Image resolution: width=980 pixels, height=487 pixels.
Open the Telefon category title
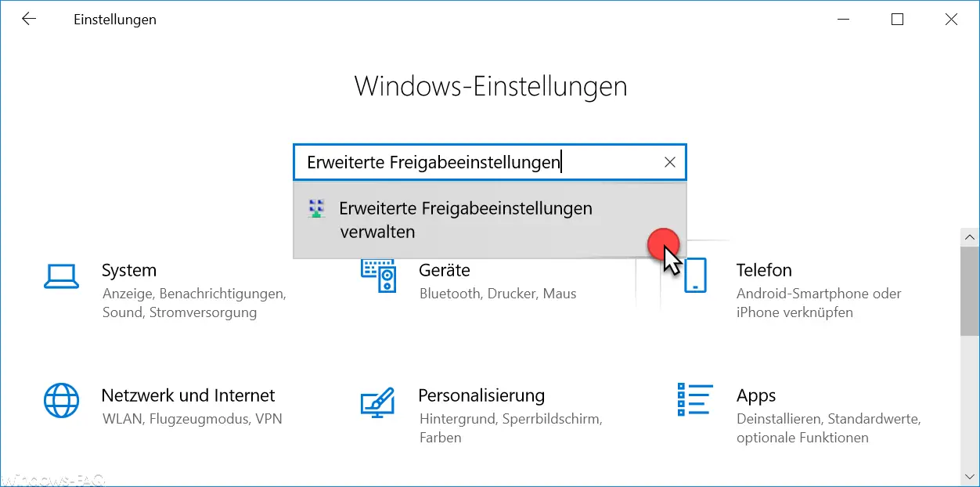(x=764, y=270)
